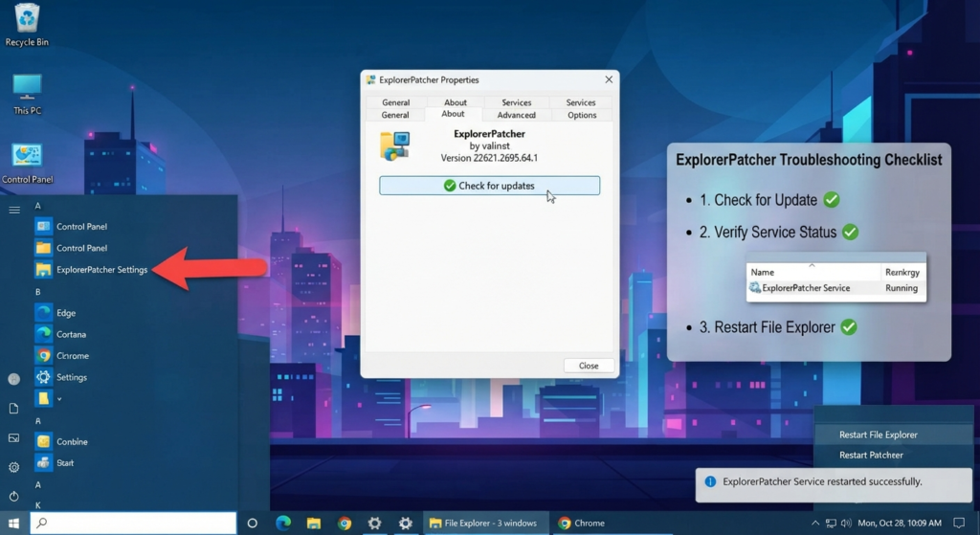Open the Action Center notification icon
This screenshot has height=535, width=980.
[x=959, y=524]
